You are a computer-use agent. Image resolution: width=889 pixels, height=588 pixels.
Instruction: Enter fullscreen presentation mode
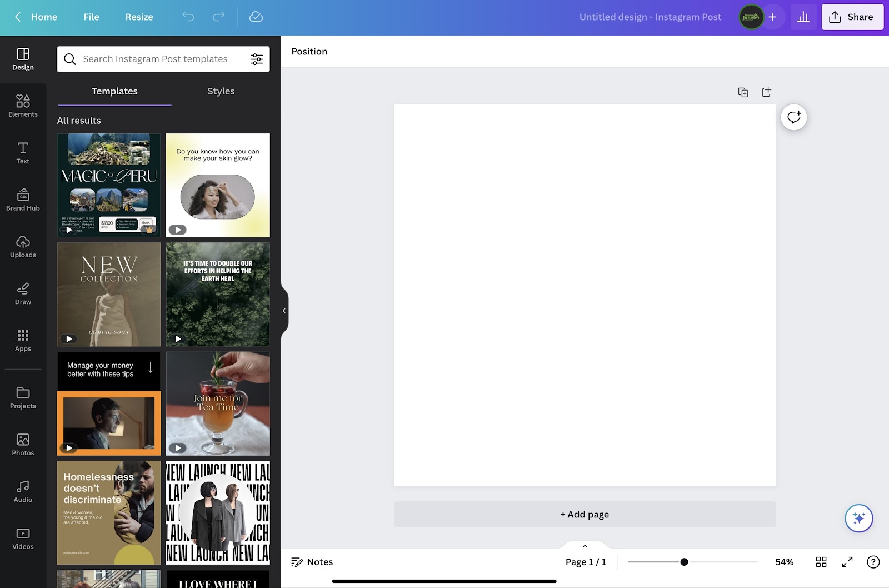(x=847, y=562)
